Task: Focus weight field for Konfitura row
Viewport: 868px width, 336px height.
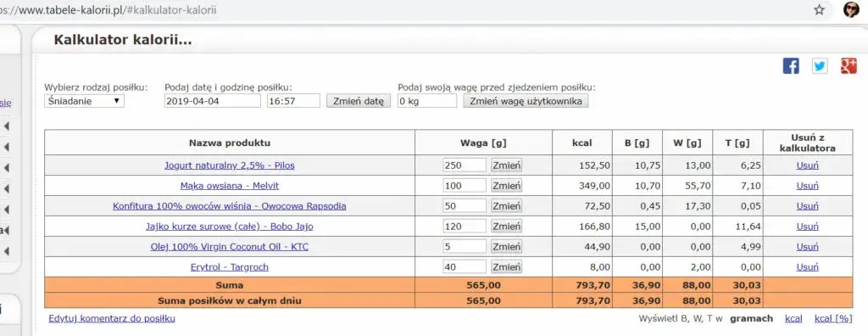Action: (465, 205)
